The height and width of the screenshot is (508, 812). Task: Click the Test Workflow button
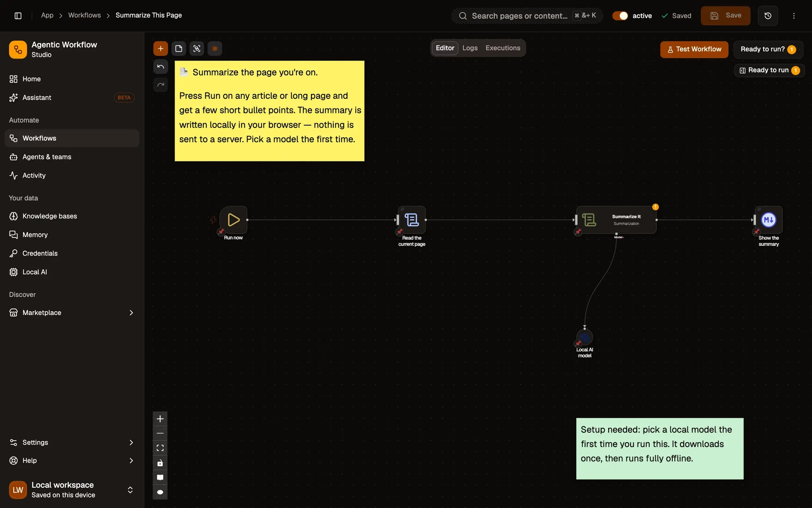[694, 49]
